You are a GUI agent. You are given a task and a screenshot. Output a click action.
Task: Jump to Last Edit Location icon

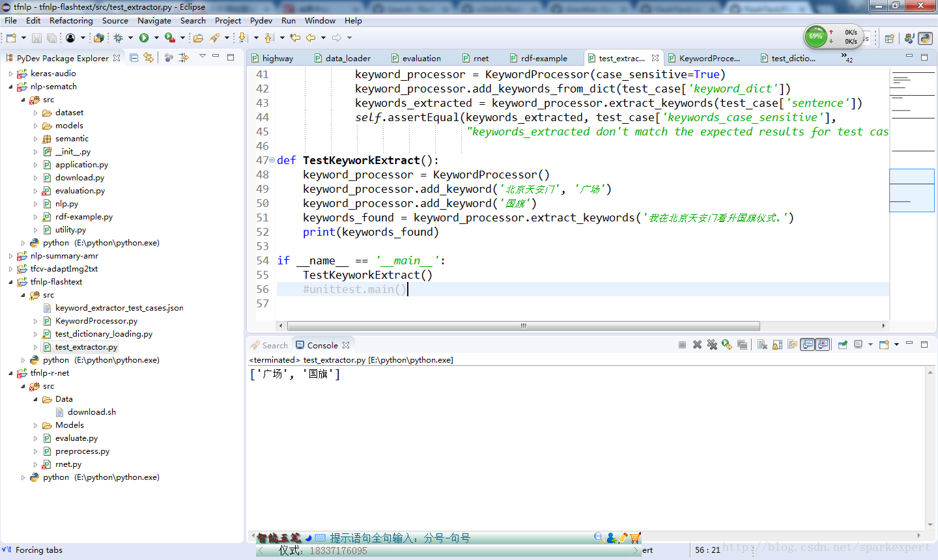click(x=295, y=38)
